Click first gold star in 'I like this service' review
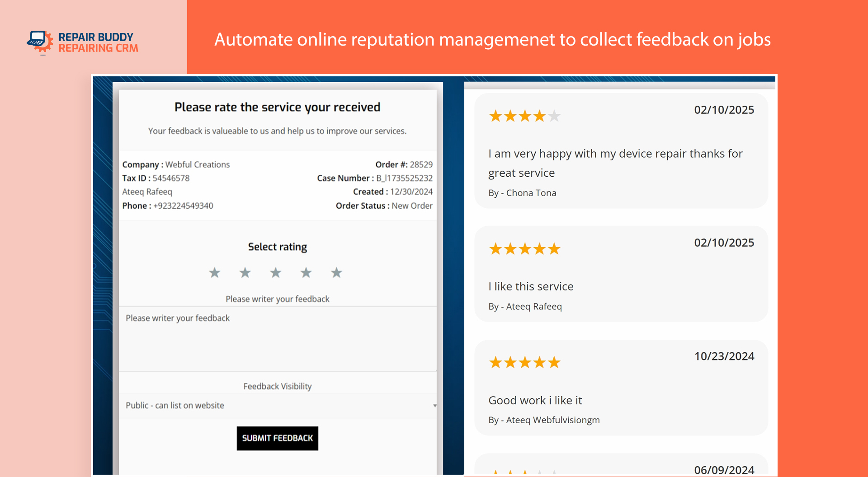868x477 pixels. [495, 249]
